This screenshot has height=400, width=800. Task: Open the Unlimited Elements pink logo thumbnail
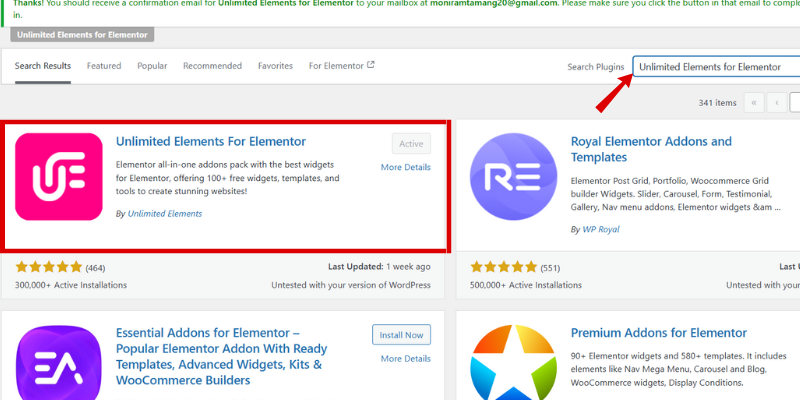pos(59,177)
